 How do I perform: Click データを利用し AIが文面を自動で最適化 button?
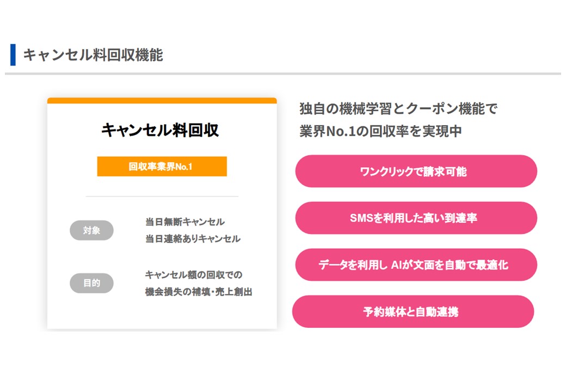(x=416, y=265)
